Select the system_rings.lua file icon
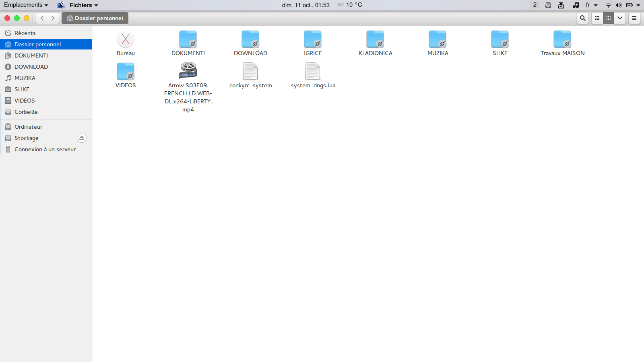 click(313, 72)
